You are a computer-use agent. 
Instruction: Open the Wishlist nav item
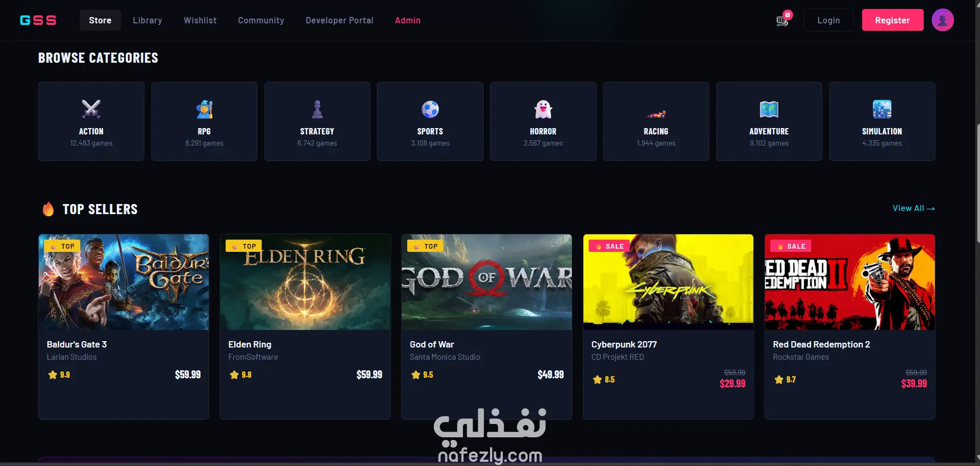click(200, 20)
